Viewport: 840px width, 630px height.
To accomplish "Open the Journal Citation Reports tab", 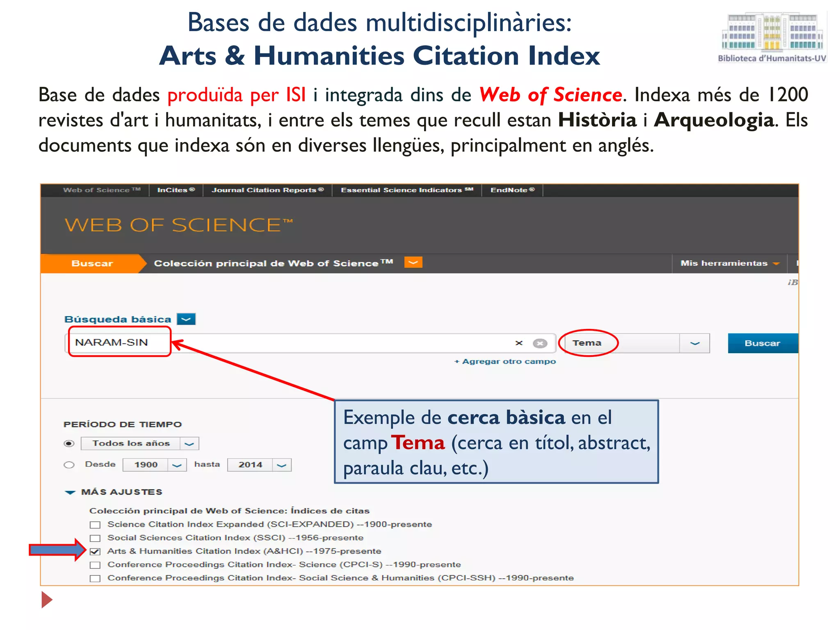I will point(267,190).
